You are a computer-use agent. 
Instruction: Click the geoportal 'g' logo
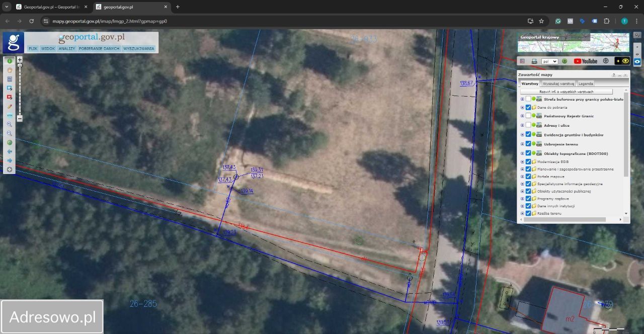(13, 42)
